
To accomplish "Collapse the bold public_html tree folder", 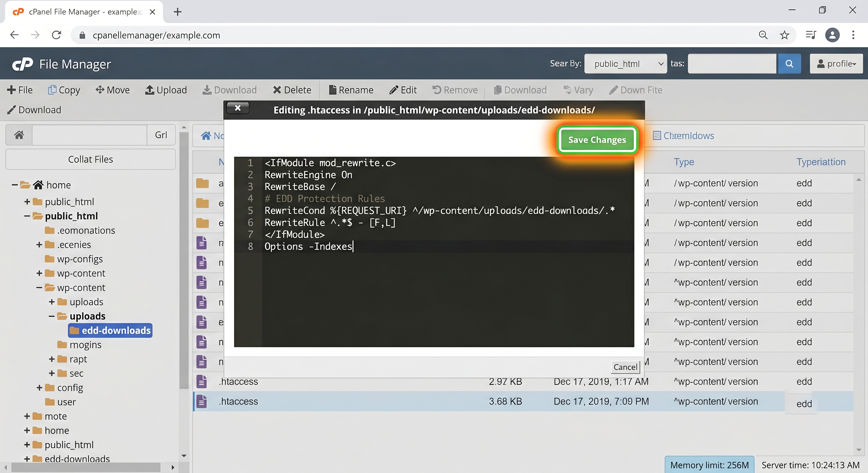I will tap(27, 216).
